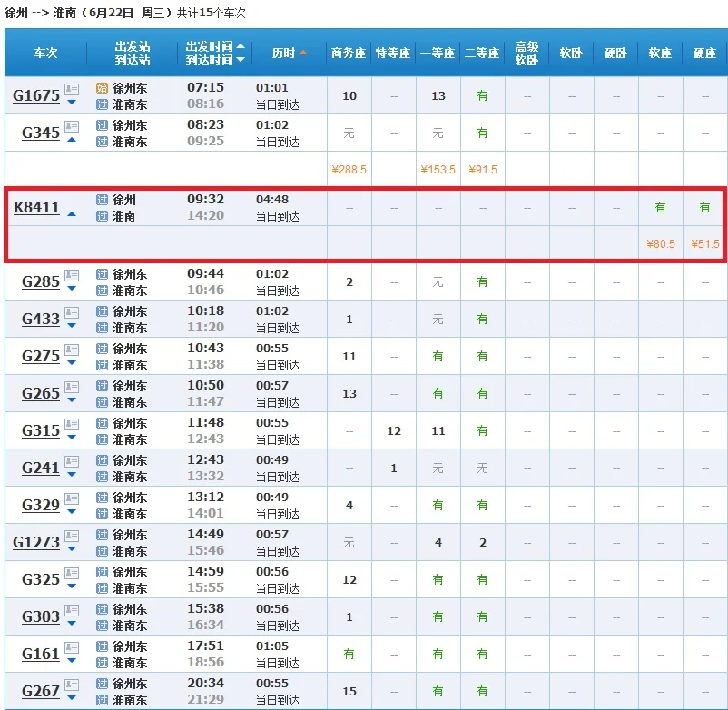The height and width of the screenshot is (710, 728).
Task: Expand the fare arrow for train G433
Action: 72,326
